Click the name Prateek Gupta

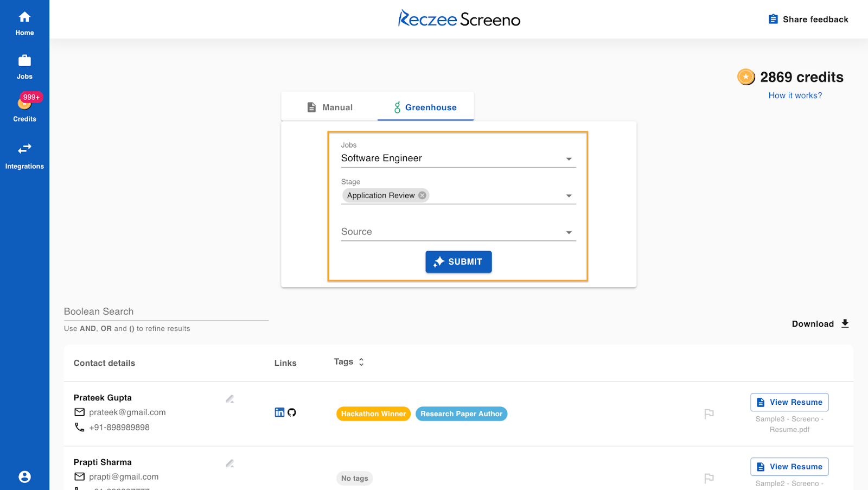(103, 398)
